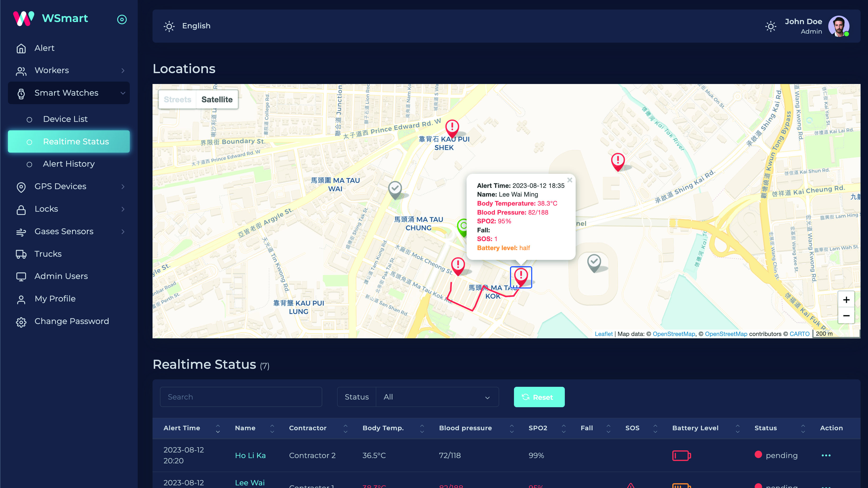This screenshot has width=868, height=488.
Task: Expand the Locks submenu chevron
Action: click(x=123, y=209)
